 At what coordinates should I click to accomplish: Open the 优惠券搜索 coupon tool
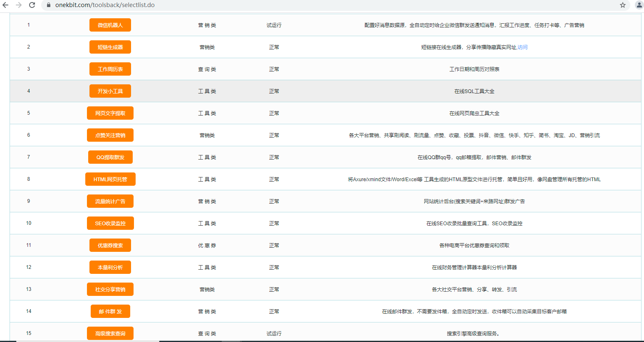tap(110, 245)
